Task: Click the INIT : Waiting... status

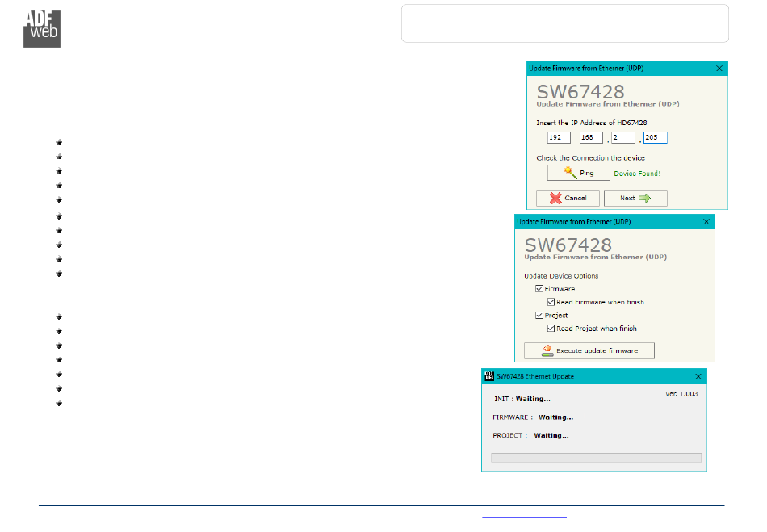Action: click(522, 399)
